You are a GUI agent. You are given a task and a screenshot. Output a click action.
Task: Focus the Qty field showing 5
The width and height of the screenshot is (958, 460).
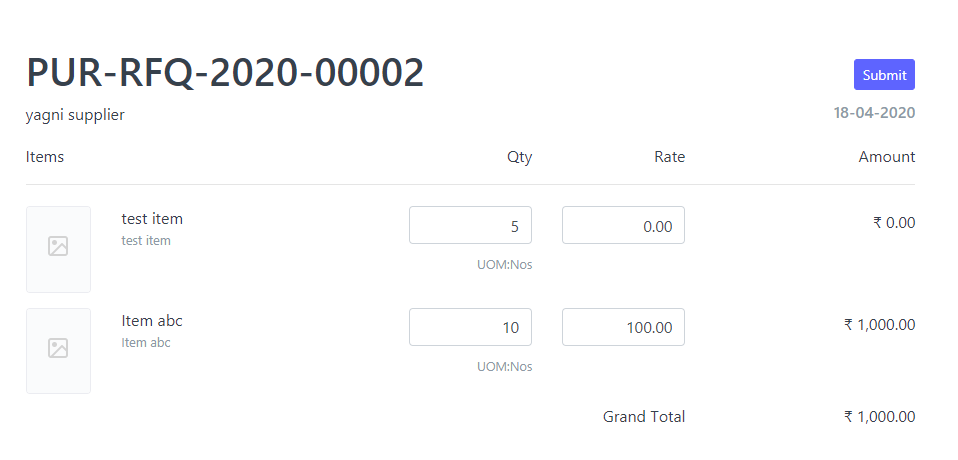point(470,225)
